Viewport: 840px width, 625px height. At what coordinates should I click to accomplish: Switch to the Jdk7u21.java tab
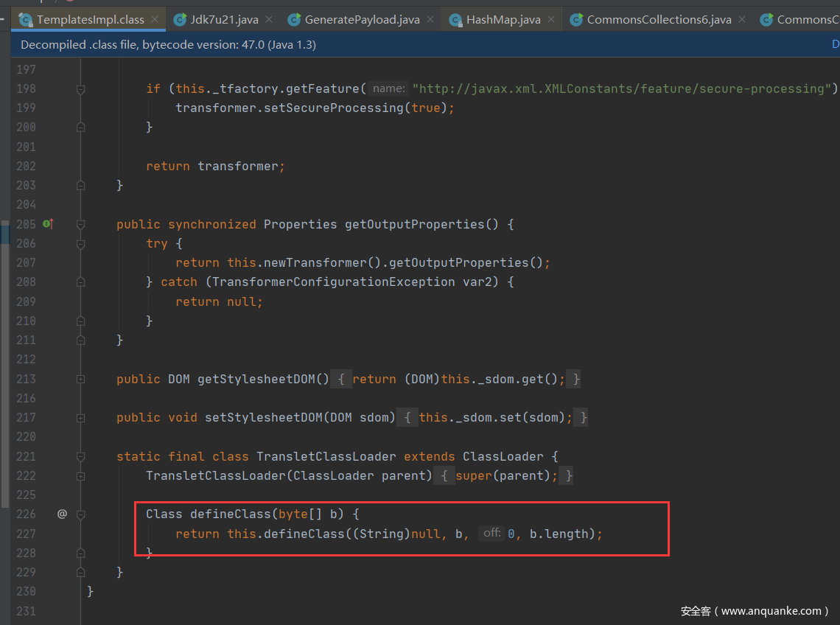click(x=224, y=20)
